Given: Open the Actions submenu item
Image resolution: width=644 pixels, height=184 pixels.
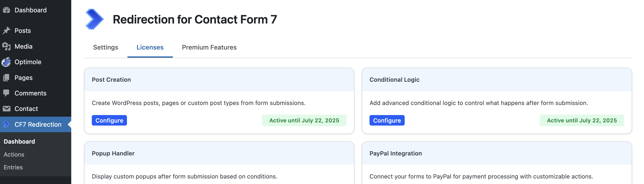Looking at the screenshot, I should click(x=14, y=155).
